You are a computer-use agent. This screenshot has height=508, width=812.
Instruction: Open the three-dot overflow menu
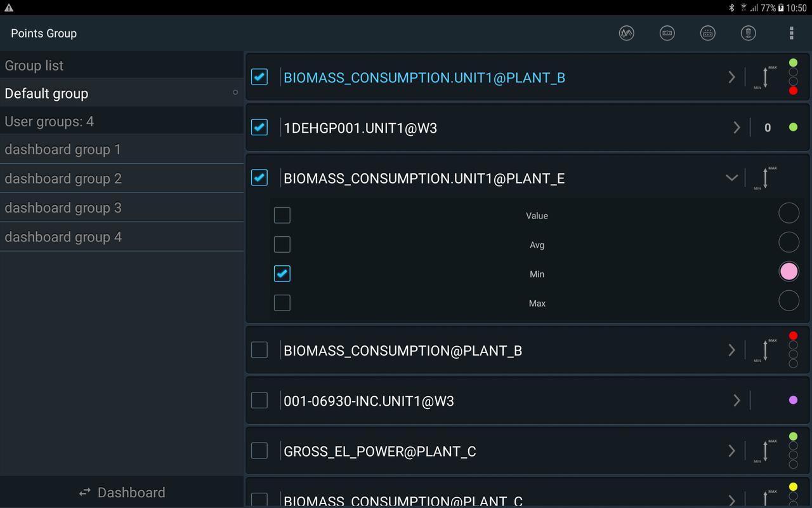(x=791, y=33)
